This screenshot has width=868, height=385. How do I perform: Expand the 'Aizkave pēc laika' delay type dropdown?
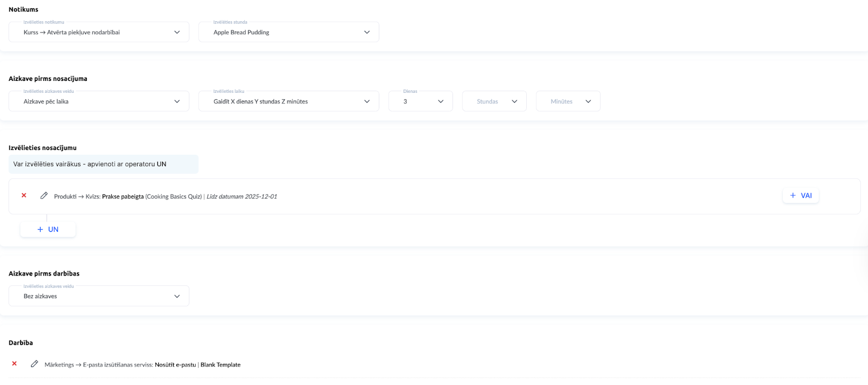click(99, 102)
